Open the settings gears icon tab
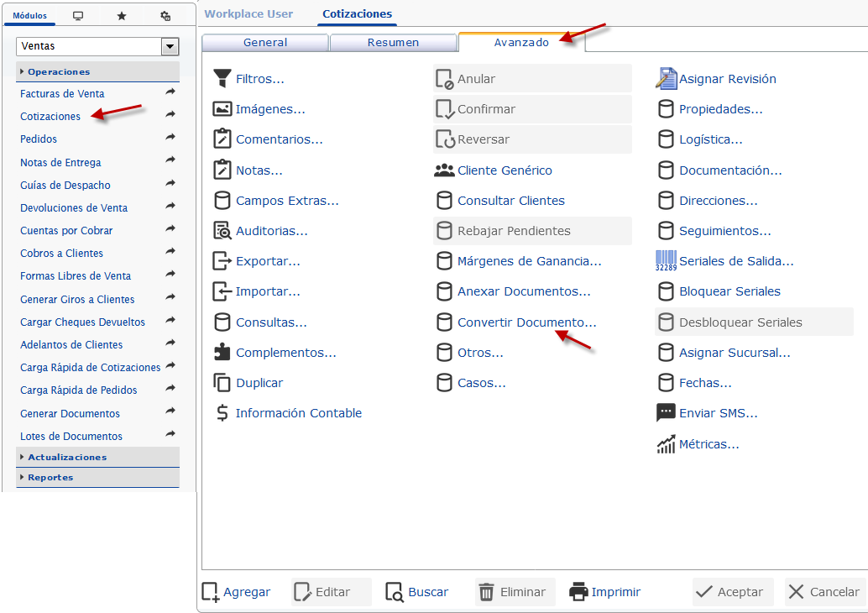This screenshot has height=613, width=868. tap(165, 15)
